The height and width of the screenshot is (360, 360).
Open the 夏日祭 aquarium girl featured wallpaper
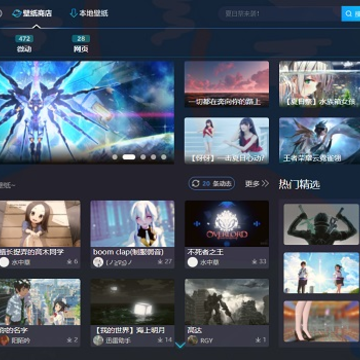point(319,84)
